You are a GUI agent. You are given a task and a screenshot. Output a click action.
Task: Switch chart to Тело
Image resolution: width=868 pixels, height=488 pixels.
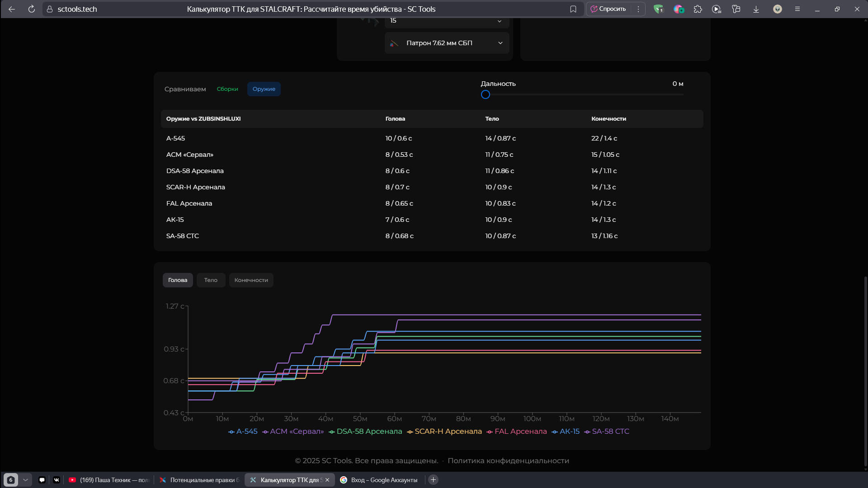211,280
